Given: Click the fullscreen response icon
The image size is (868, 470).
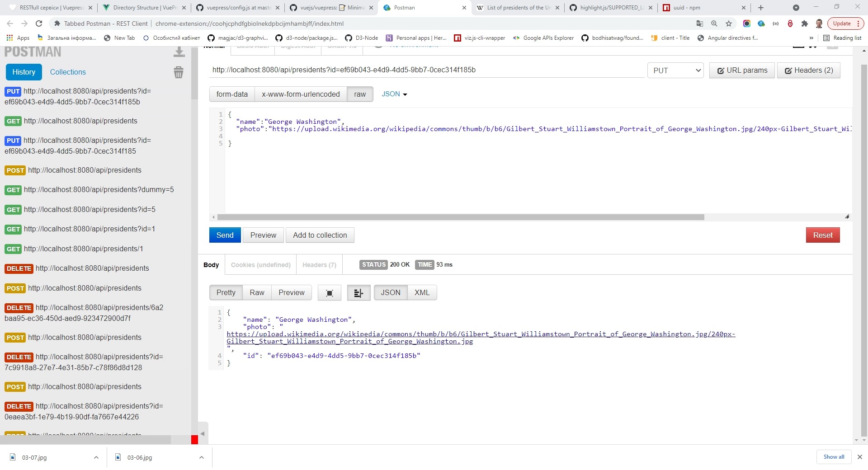Looking at the screenshot, I should (x=330, y=293).
